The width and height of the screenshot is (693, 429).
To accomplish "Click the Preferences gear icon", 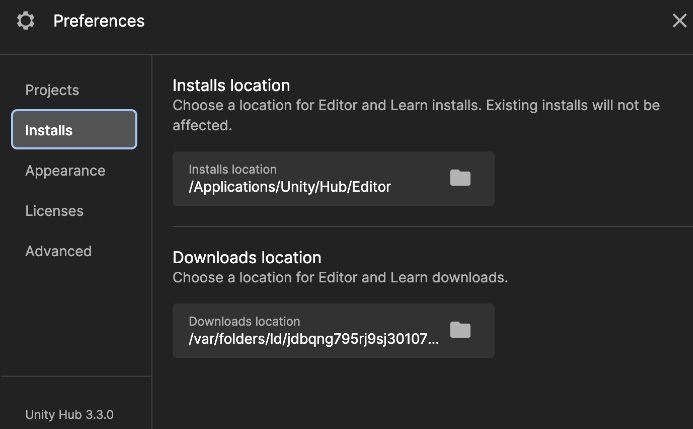I will click(26, 21).
